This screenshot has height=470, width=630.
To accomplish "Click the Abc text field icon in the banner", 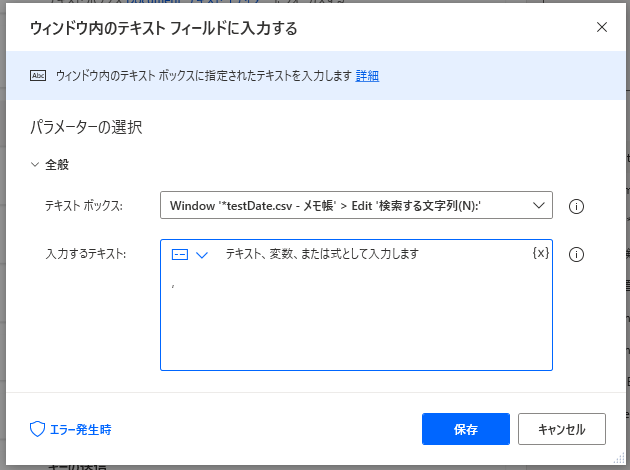I will [x=39, y=76].
